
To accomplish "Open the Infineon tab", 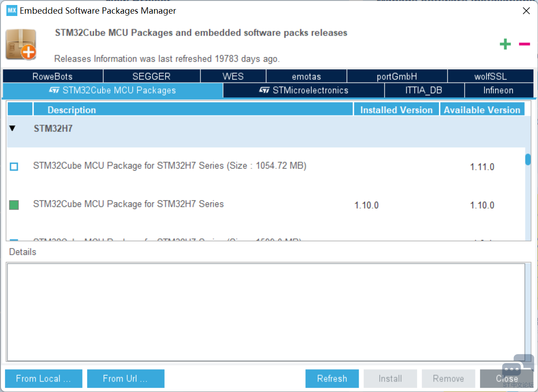I will click(x=499, y=91).
